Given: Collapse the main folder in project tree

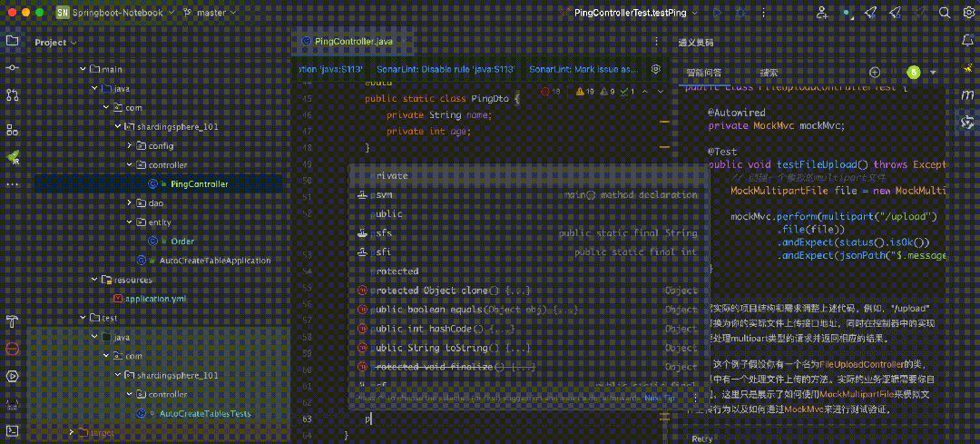Looking at the screenshot, I should pos(83,69).
